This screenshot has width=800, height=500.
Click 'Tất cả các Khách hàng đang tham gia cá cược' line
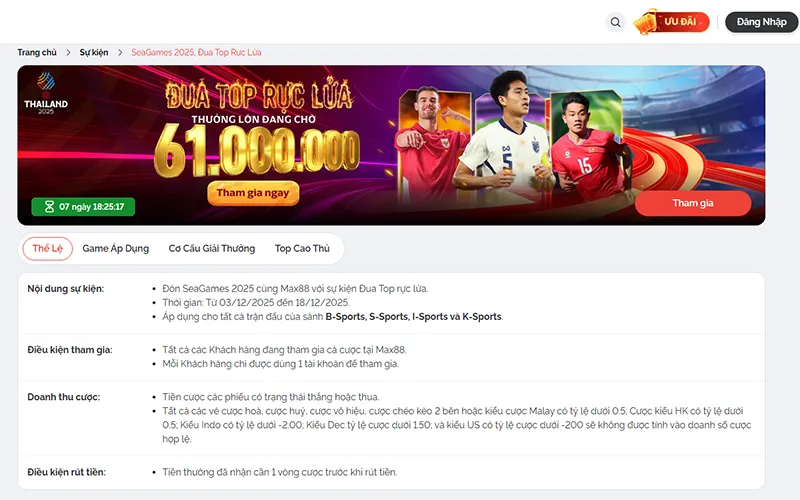[x=284, y=350]
